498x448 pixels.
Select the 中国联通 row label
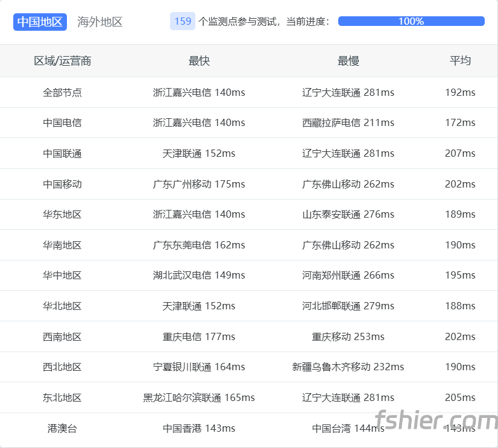coord(62,153)
